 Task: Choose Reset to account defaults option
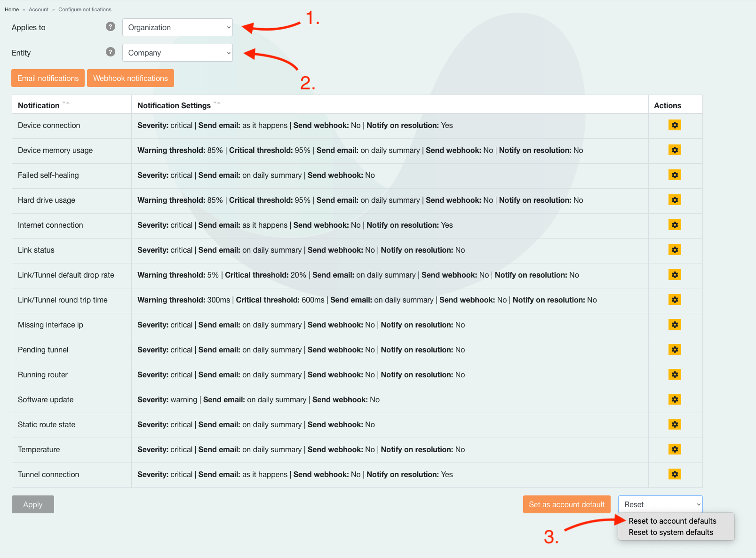[672, 521]
